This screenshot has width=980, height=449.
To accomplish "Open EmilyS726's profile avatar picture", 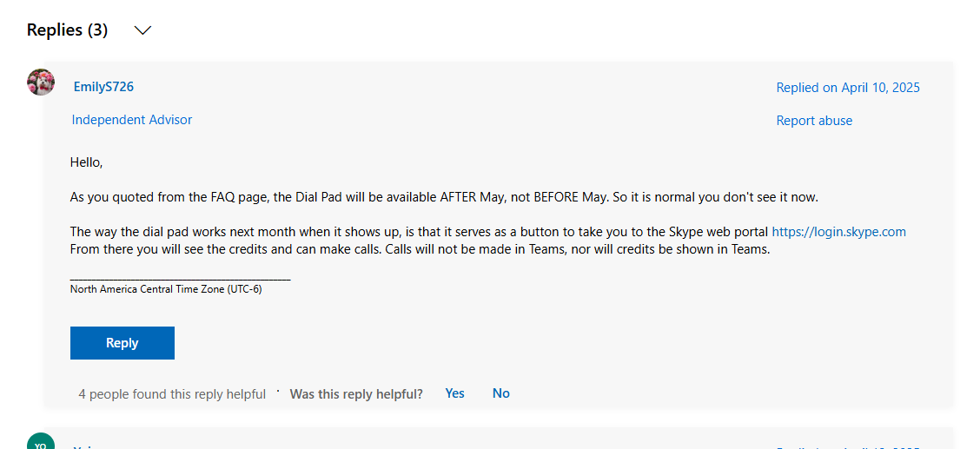I will click(41, 82).
